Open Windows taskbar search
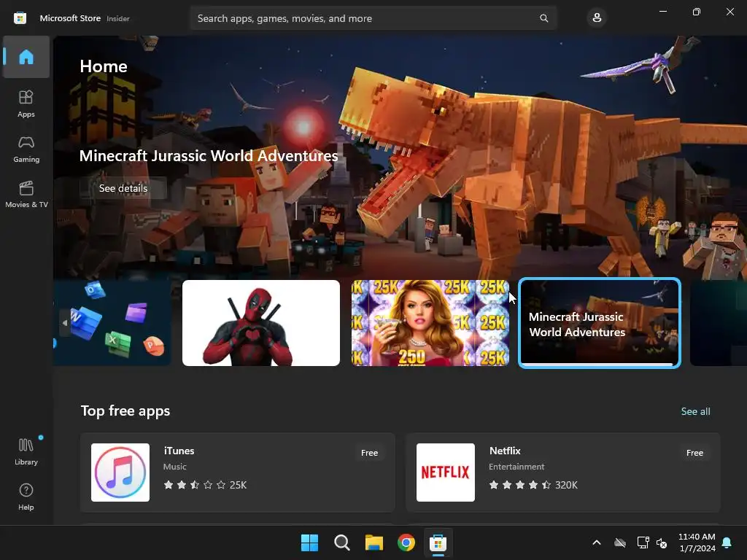The height and width of the screenshot is (560, 747). click(x=341, y=542)
